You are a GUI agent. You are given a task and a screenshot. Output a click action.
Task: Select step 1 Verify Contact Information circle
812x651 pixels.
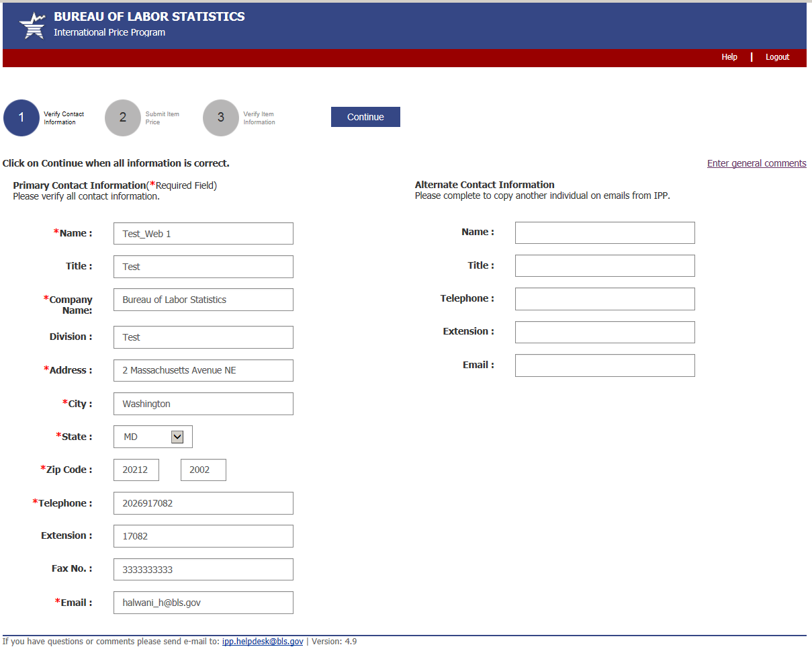pos(21,118)
